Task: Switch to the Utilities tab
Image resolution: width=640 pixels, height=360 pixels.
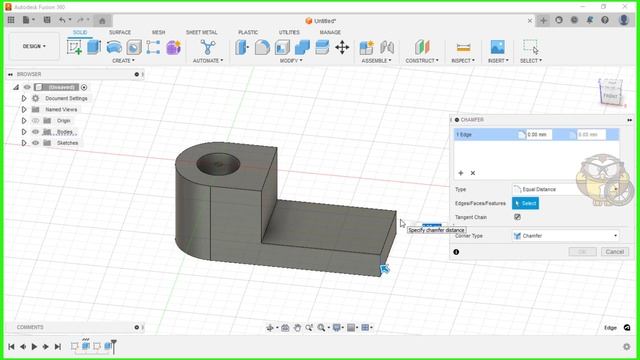Action: coord(289,32)
